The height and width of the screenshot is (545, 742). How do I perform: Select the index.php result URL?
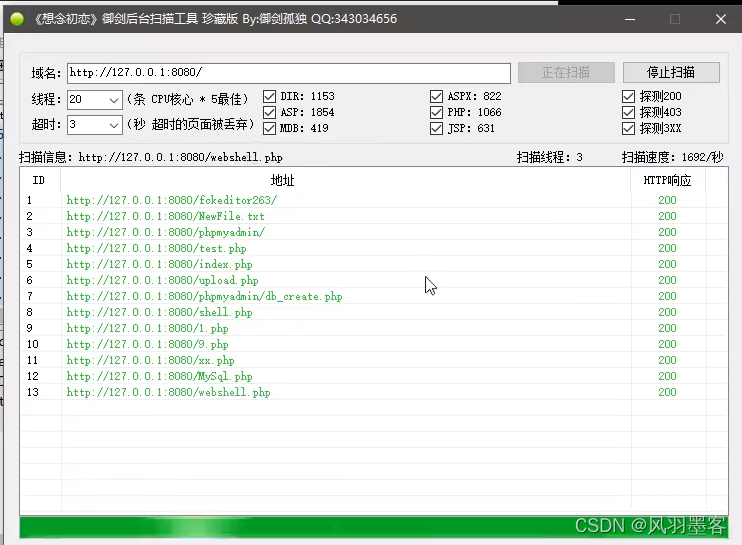(159, 264)
